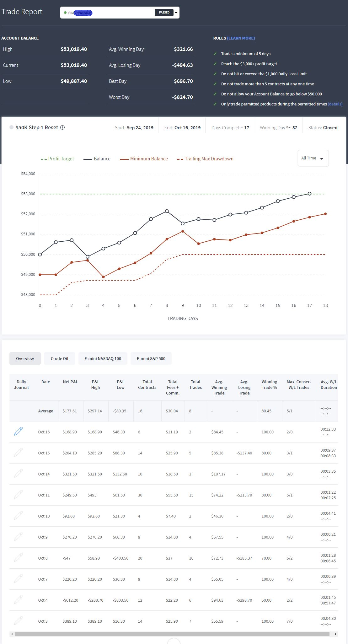This screenshot has width=348, height=644.
Task: Edit the journal entry for Oct 15
Action: (19, 452)
